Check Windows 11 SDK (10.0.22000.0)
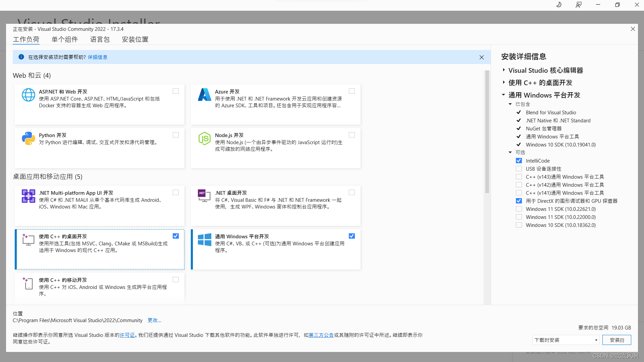Image resolution: width=644 pixels, height=362 pixels. [x=519, y=217]
